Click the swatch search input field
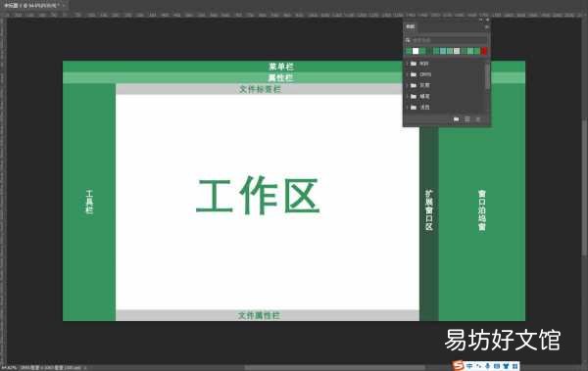This screenshot has width=588, height=371. point(446,40)
